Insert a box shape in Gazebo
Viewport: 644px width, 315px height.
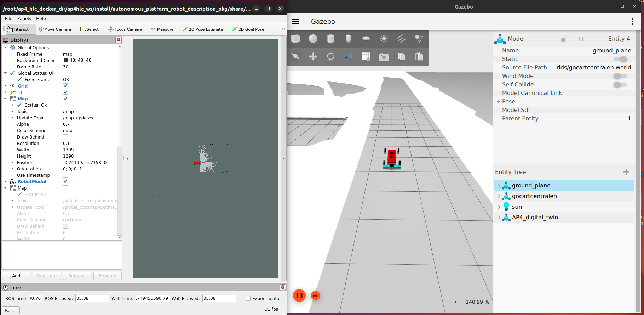point(295,39)
